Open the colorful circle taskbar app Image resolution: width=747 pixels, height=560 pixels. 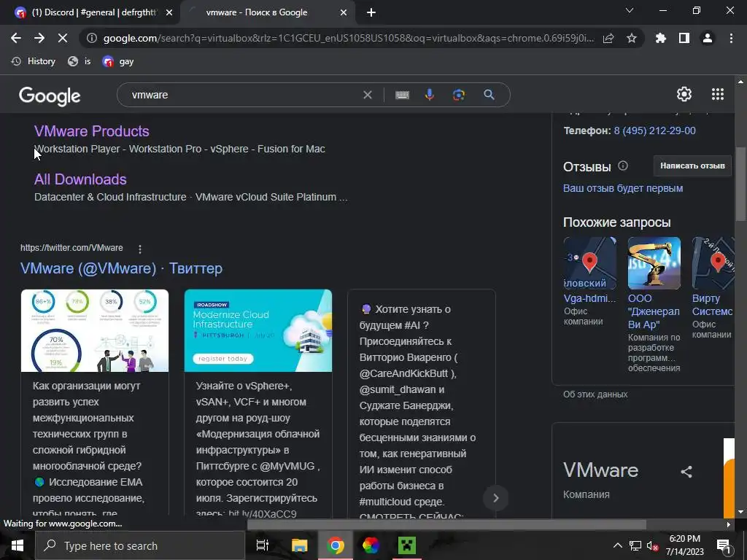pyautogui.click(x=371, y=545)
